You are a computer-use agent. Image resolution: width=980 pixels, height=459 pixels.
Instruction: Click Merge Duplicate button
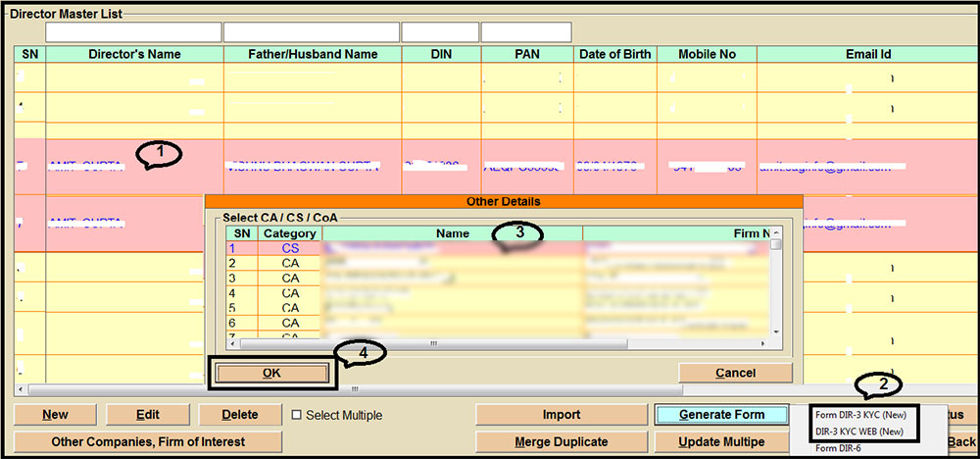point(562,442)
